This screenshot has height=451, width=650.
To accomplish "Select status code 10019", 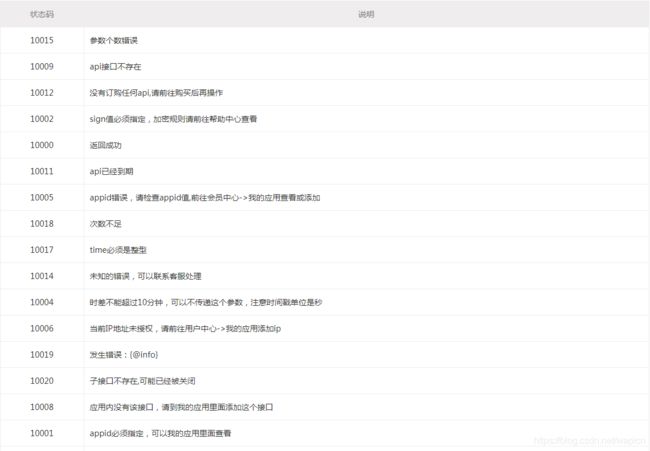I will (x=42, y=354).
